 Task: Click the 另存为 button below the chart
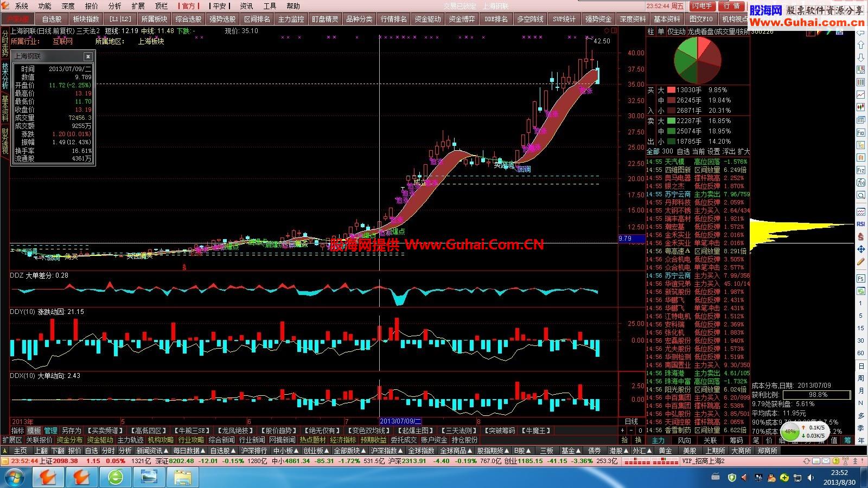pos(71,431)
